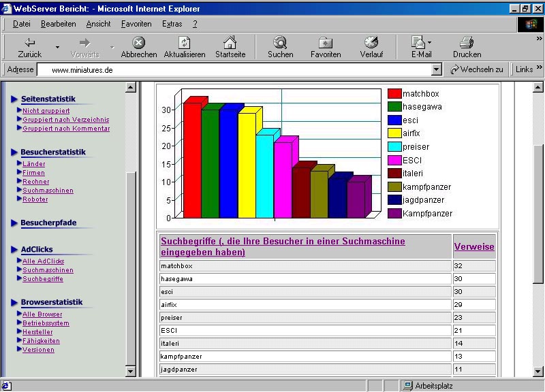Open the Suchmaschinen link under Besucherstatistik
Screen dimensions: 545x392
48,191
